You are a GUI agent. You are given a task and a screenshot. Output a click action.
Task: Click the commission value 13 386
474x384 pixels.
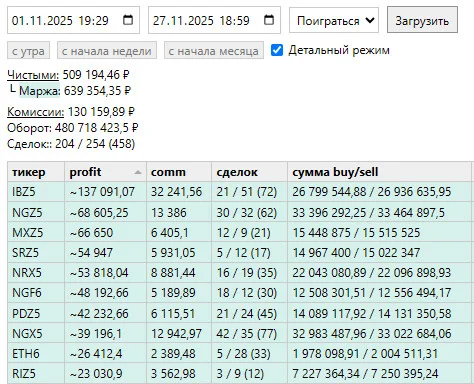[x=169, y=212]
